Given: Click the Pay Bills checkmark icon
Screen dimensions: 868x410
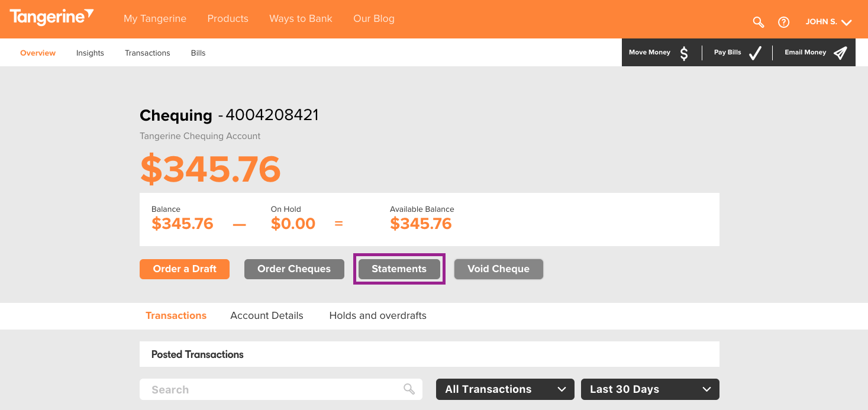Looking at the screenshot, I should click(x=754, y=53).
